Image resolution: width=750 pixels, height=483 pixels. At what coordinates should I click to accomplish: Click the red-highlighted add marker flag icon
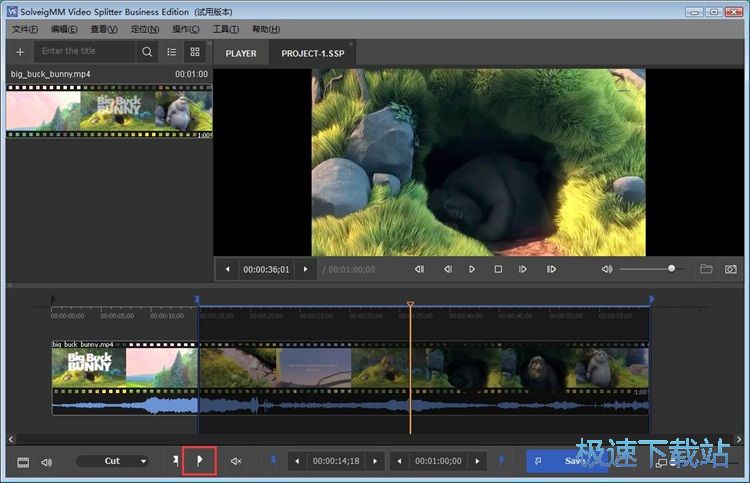tap(199, 461)
